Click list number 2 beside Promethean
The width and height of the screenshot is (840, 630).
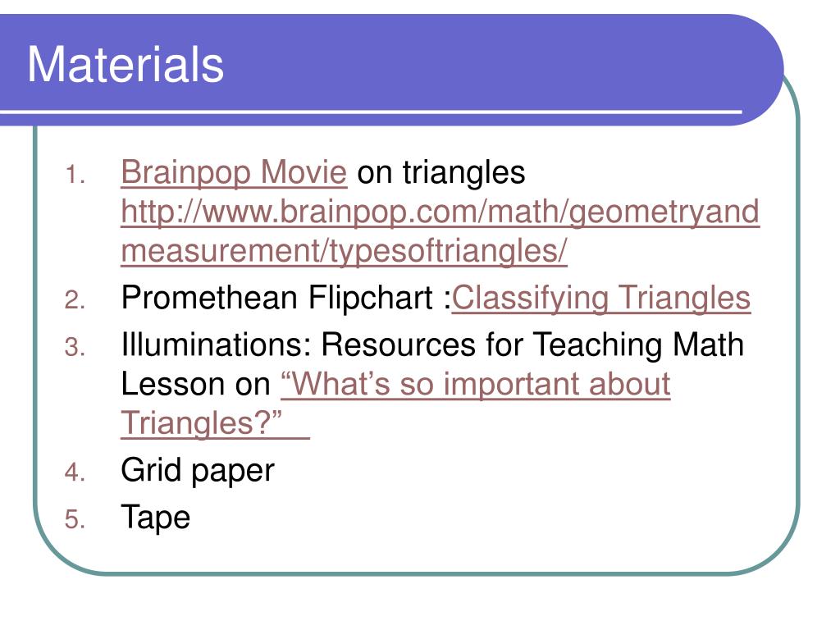(x=75, y=300)
